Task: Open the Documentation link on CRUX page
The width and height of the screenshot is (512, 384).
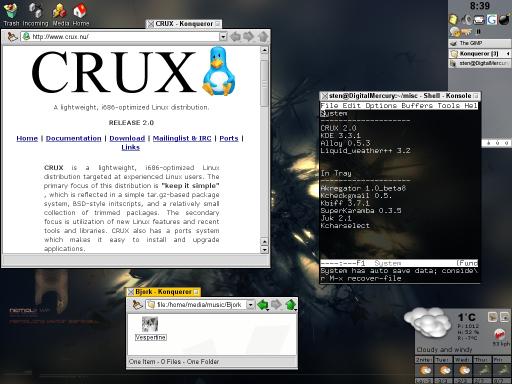Action: (x=74, y=138)
